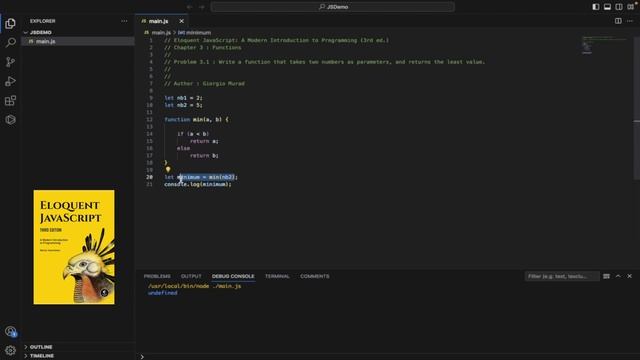Viewport: 640px width, 360px height.
Task: Click the '// Chapter 3 : Functions' comment
Action: (202, 48)
